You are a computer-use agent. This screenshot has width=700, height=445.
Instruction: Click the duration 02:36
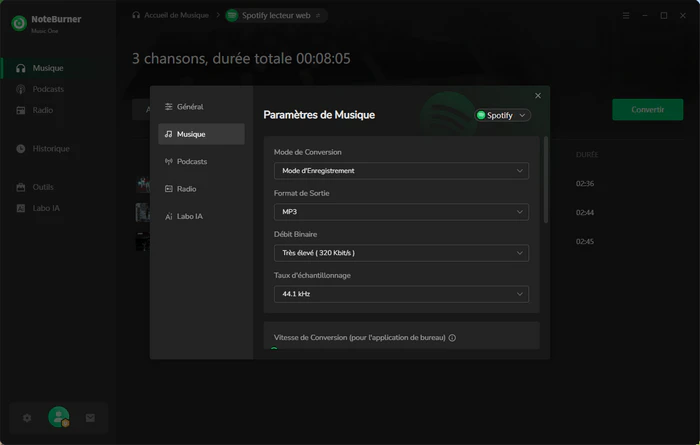click(585, 183)
